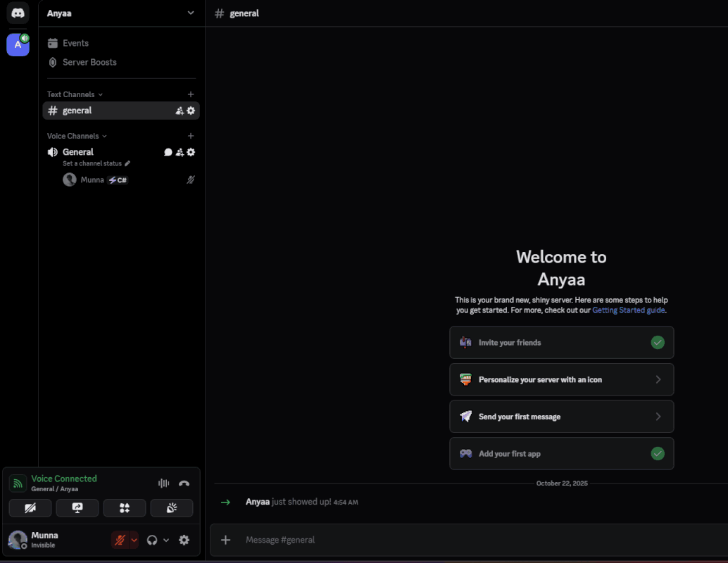Open noise suppression waveform options
The width and height of the screenshot is (728, 563).
pos(163,483)
